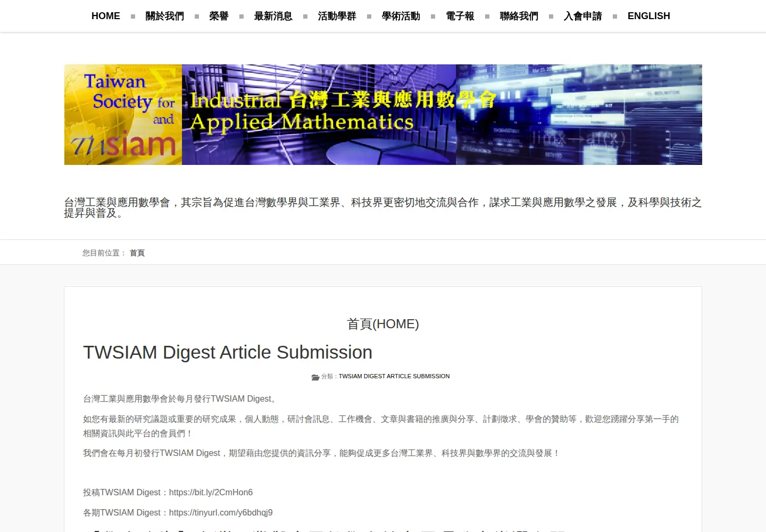Select the 入會申請 menu item
Screen dimensions: 766x532
[x=583, y=16]
